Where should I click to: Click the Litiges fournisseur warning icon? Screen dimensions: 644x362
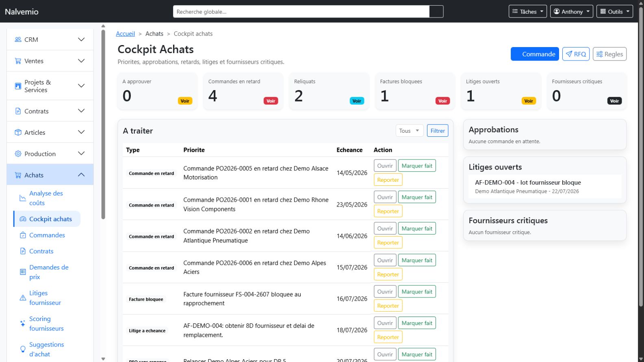[23, 298]
